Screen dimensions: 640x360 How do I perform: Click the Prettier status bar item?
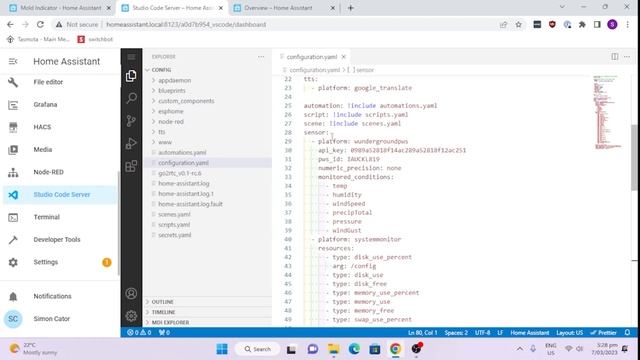604,333
